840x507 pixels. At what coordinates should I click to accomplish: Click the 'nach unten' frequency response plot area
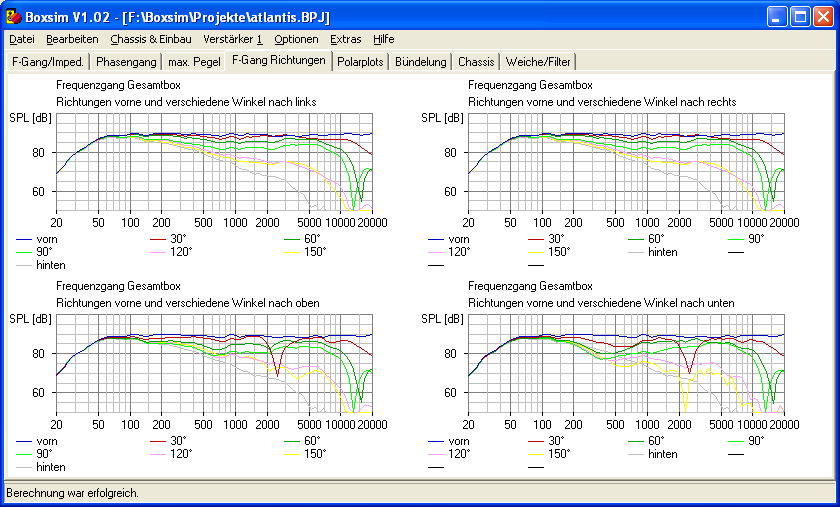click(x=626, y=363)
